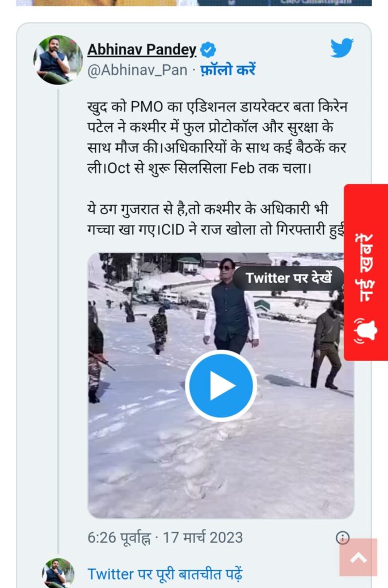Open the Abhinav Pandey name link
Screen dimensions: 388x588
[x=142, y=49]
